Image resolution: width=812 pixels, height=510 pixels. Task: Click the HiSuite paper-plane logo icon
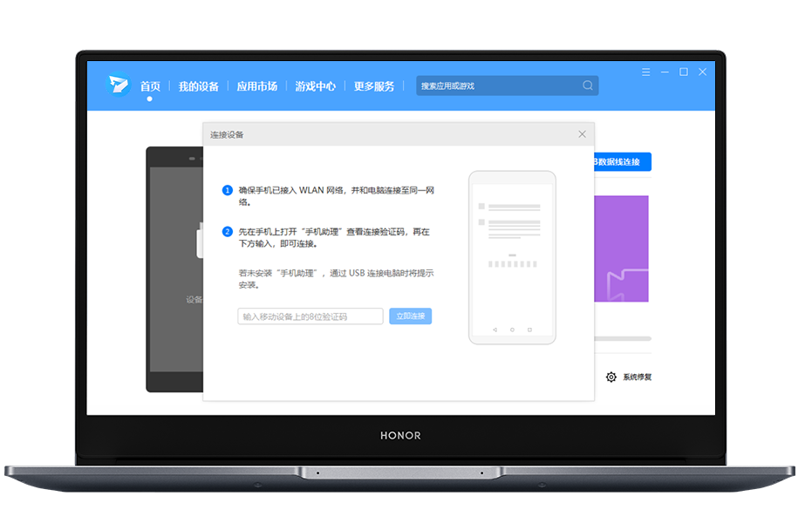click(117, 85)
